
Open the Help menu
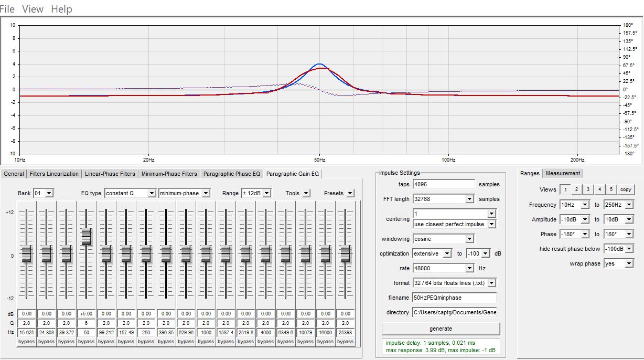[61, 9]
